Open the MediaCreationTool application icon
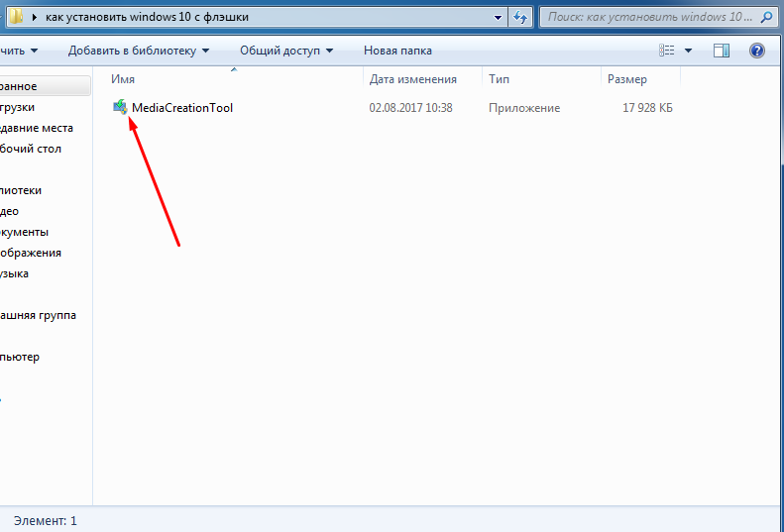The image size is (784, 532). 120,107
